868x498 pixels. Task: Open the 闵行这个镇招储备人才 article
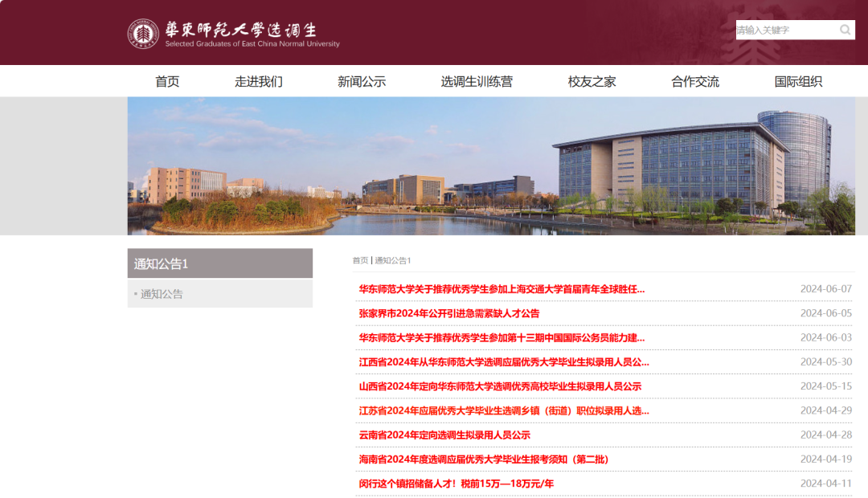pyautogui.click(x=456, y=484)
